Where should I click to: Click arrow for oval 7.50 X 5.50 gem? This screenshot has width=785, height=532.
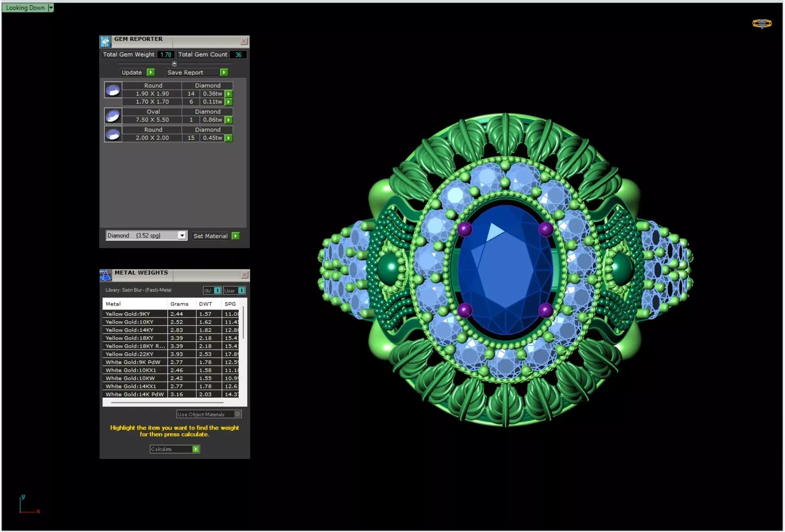(x=228, y=120)
